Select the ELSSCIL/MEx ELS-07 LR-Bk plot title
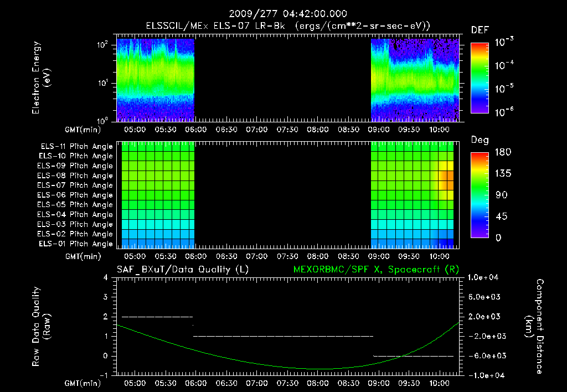The height and width of the screenshot is (392, 567). coord(288,26)
